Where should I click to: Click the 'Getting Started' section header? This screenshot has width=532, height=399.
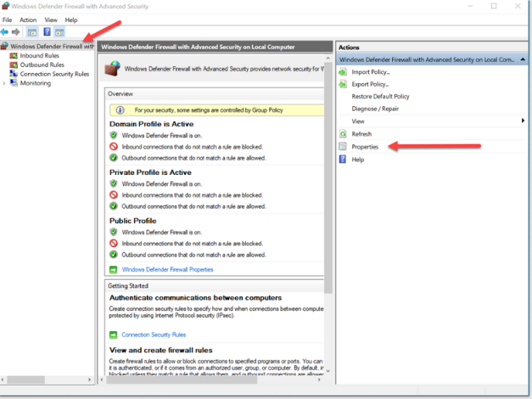(x=128, y=286)
